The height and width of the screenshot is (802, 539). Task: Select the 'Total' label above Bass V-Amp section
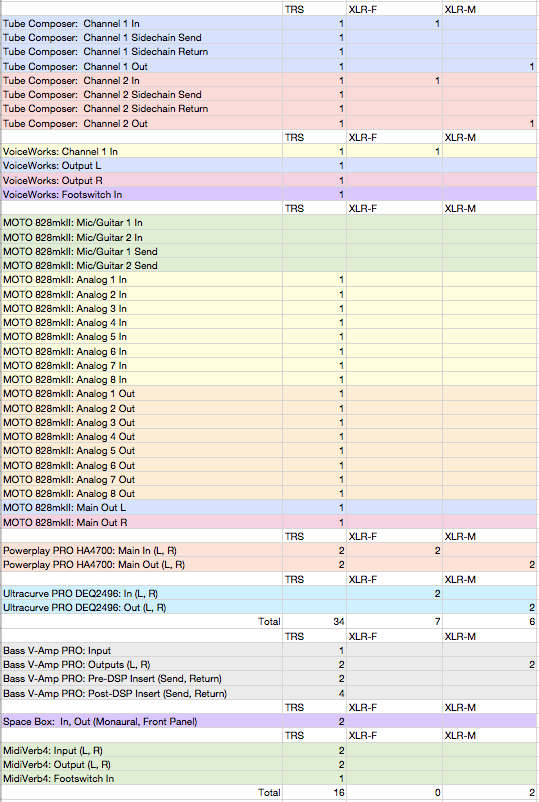click(269, 622)
